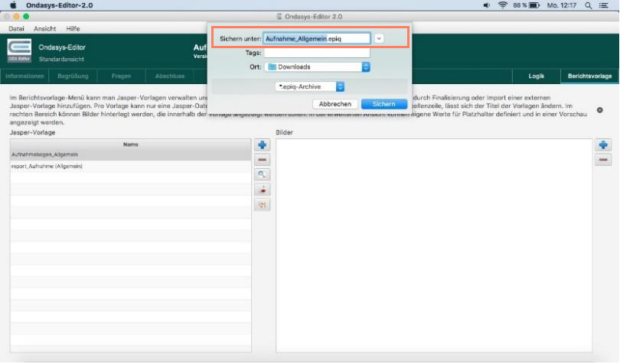620x364 pixels.
Task: Select the Aufnahmebogen_Allgemein row
Action: (130, 154)
